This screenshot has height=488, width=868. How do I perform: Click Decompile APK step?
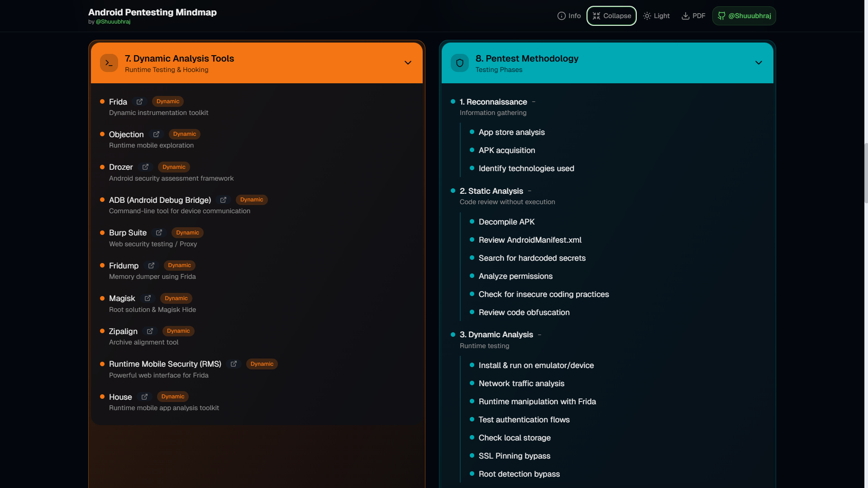point(506,222)
